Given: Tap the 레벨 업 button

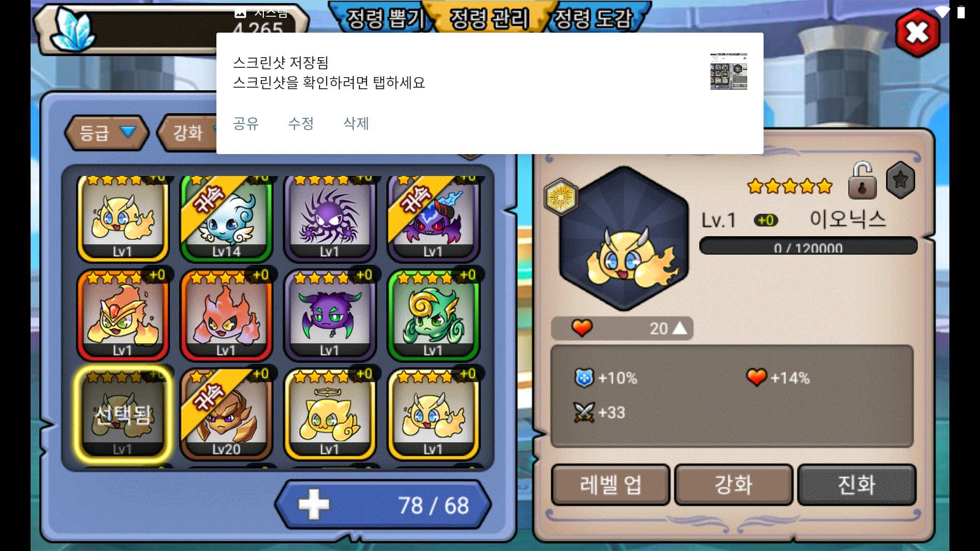Looking at the screenshot, I should (x=610, y=485).
